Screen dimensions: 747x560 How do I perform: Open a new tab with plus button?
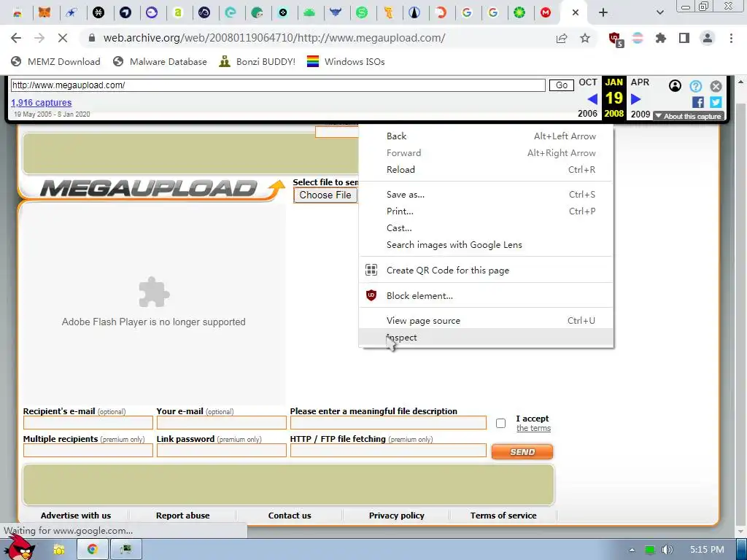[x=603, y=13]
